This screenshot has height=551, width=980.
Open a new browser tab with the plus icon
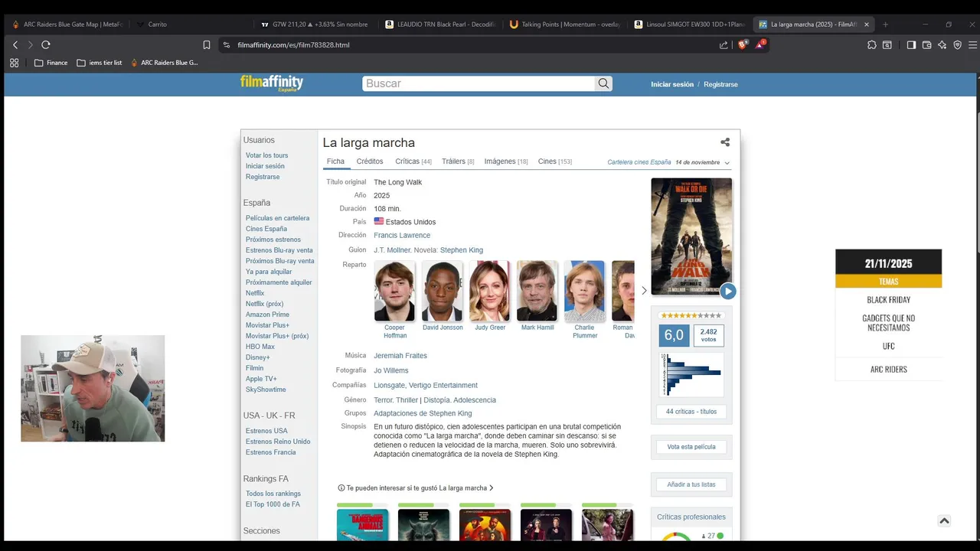coord(886,24)
